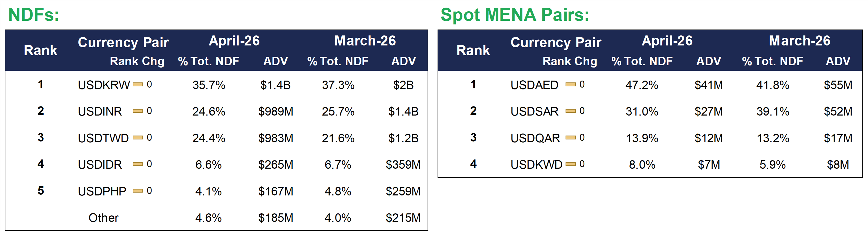Click the March-26 header in MENA table

(800, 41)
